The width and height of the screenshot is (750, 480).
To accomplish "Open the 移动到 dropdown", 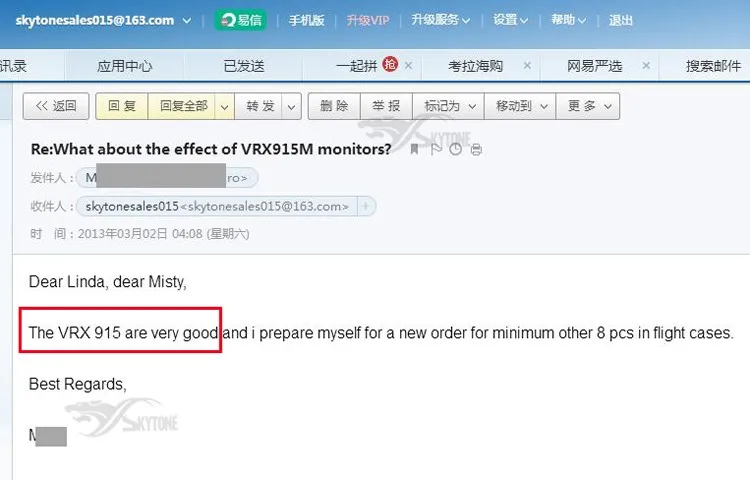I will (x=520, y=106).
